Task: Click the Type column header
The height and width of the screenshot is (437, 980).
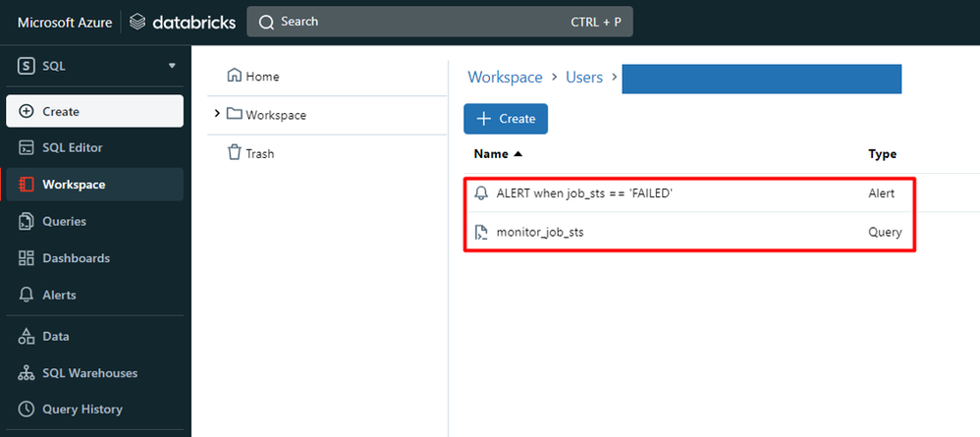Action: click(882, 154)
